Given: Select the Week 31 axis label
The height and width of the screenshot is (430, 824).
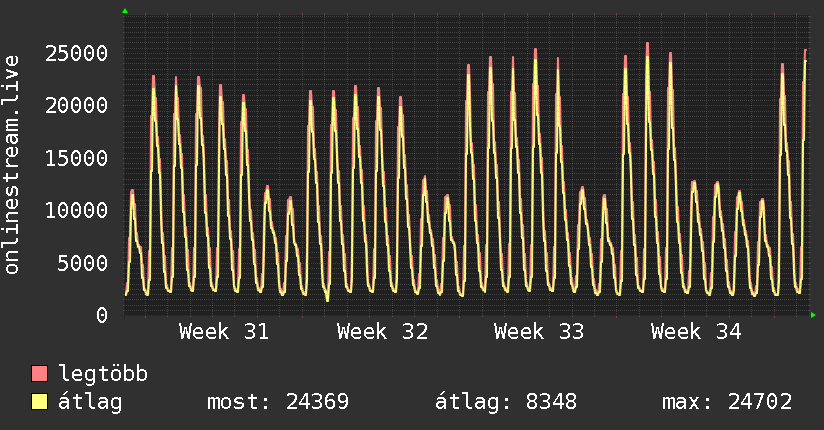Looking at the screenshot, I should [224, 332].
